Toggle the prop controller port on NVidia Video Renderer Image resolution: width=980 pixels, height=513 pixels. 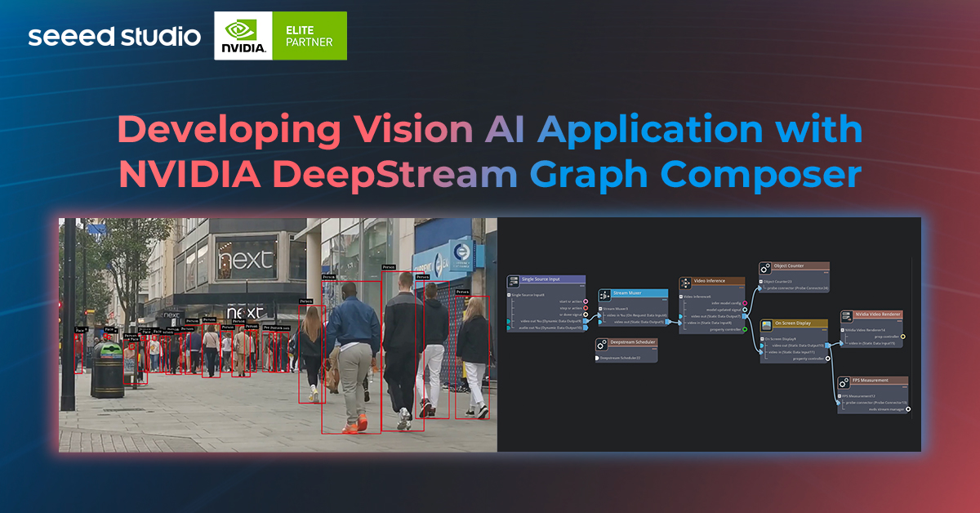[903, 336]
